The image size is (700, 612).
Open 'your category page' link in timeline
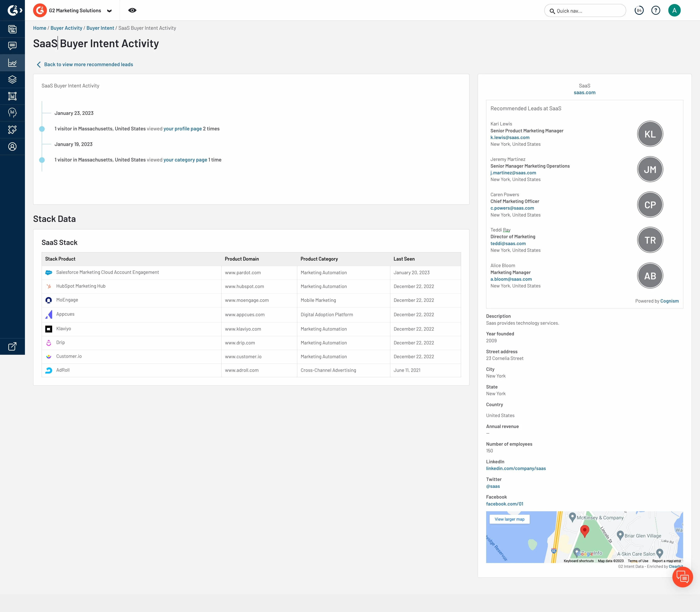tap(185, 160)
